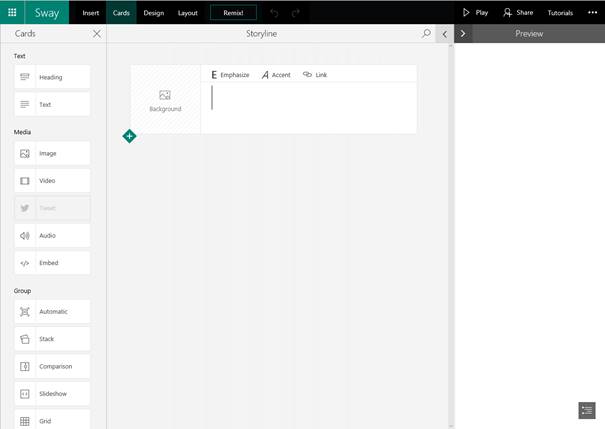Click Play to present the Sway
This screenshot has width=605, height=429.
click(475, 13)
